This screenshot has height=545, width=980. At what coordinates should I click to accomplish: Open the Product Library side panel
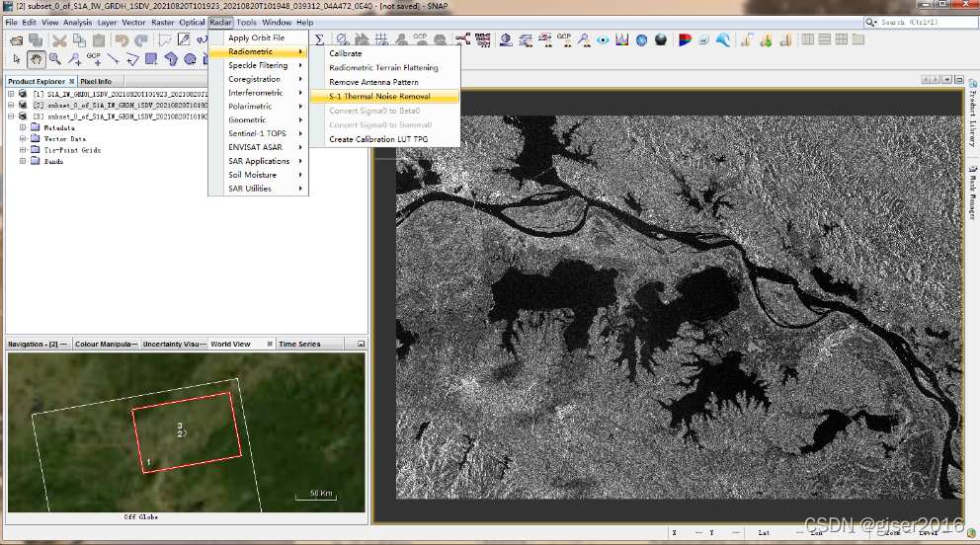click(971, 117)
